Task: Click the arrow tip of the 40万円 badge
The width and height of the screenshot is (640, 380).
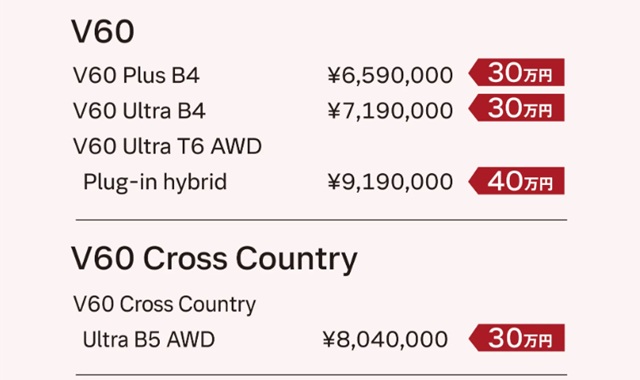Action: (473, 181)
